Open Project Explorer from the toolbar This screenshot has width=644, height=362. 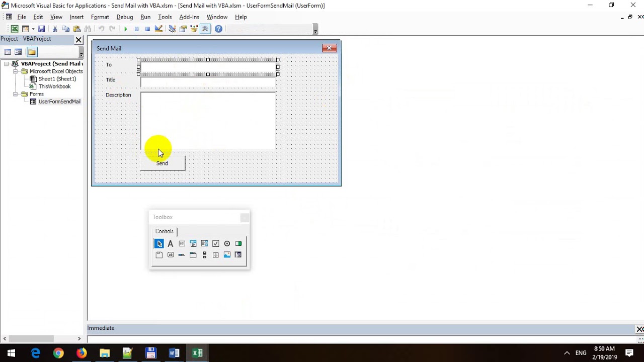pos(172,29)
